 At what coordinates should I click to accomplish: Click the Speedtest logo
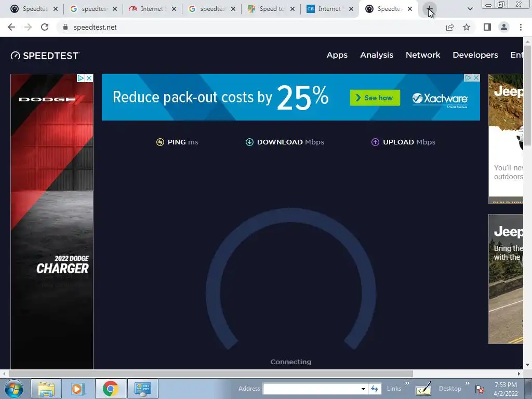tap(45, 56)
